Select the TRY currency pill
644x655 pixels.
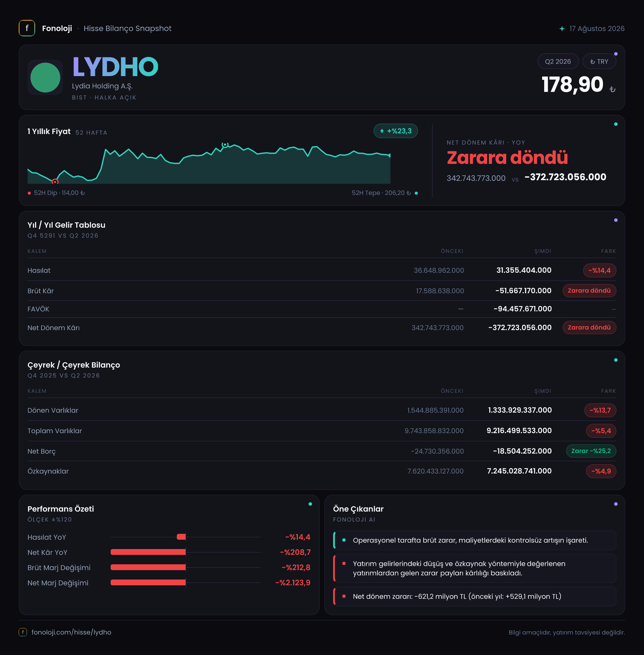point(599,61)
